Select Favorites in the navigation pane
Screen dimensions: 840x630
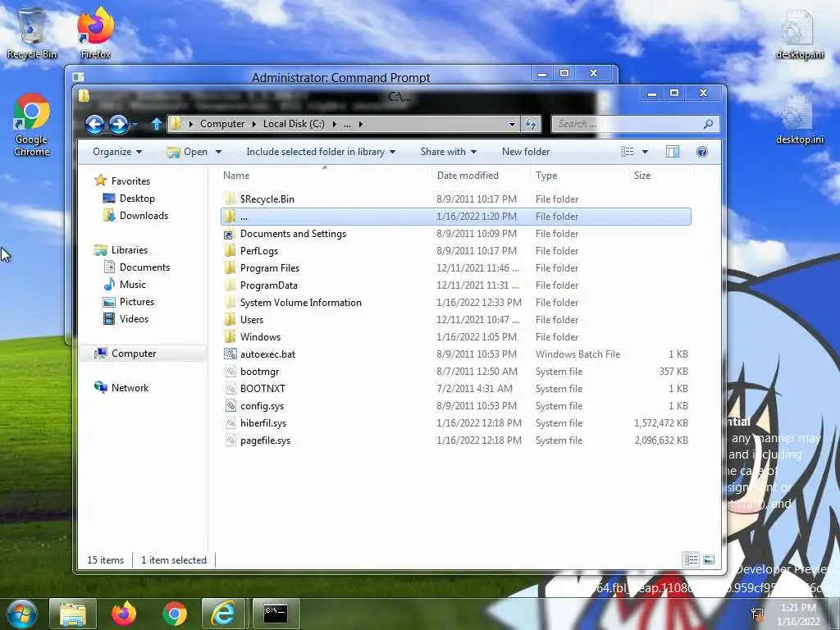tap(130, 181)
